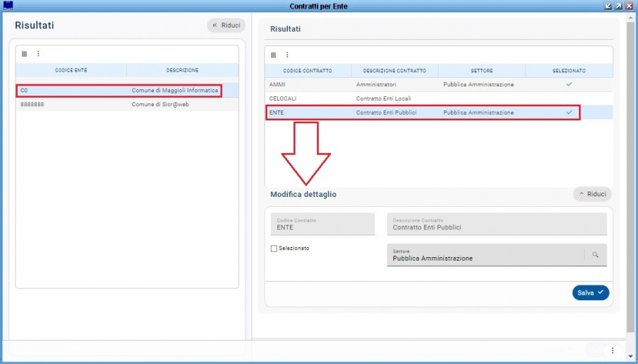Open three-dot options menu in contracts grid
This screenshot has height=364, width=638.
click(287, 55)
